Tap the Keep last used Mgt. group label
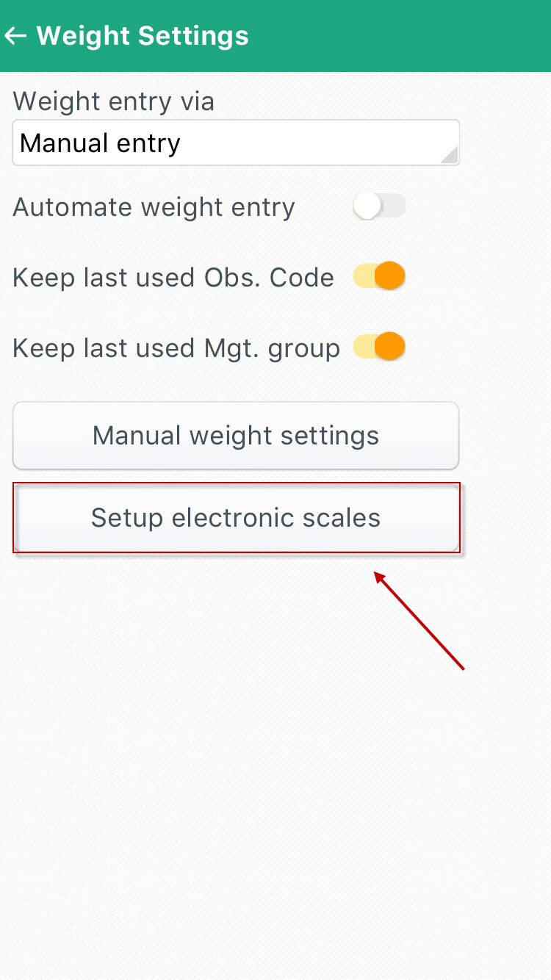Image resolution: width=551 pixels, height=980 pixels. [x=176, y=347]
